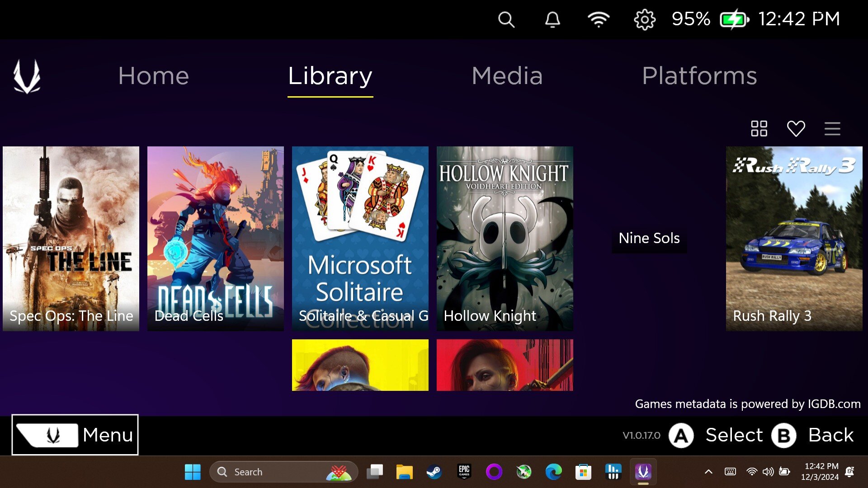Viewport: 868px width, 488px height.
Task: Open Epic Games launcher in taskbar
Action: [x=464, y=472]
